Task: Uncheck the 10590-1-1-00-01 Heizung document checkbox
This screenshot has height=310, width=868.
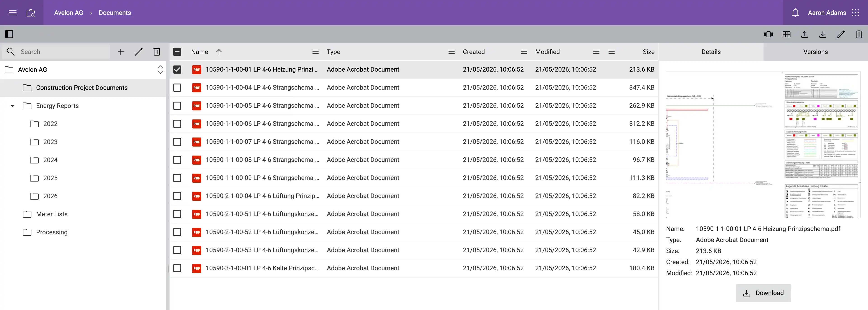Action: tap(177, 69)
